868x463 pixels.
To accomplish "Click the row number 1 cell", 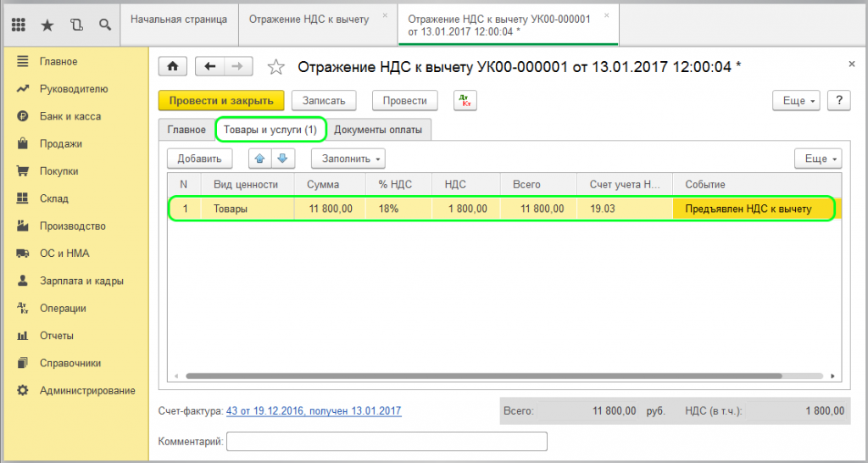I will click(x=185, y=209).
